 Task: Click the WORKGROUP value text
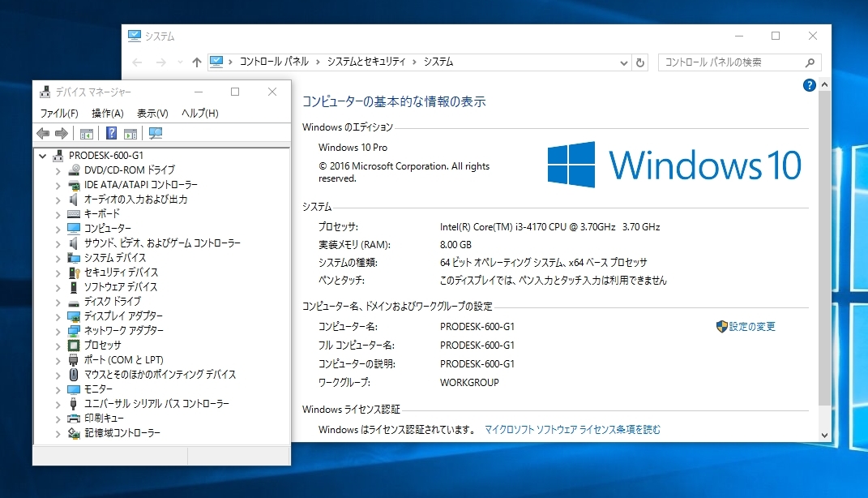[469, 382]
